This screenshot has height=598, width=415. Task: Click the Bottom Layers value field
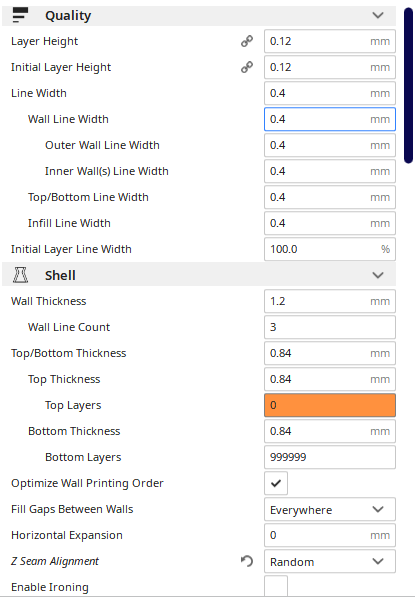point(330,457)
